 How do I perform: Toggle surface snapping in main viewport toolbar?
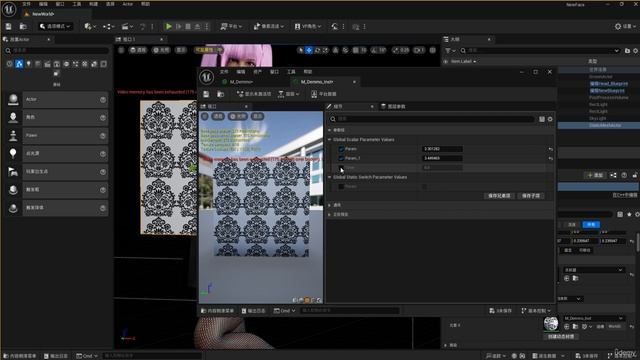[x=345, y=50]
